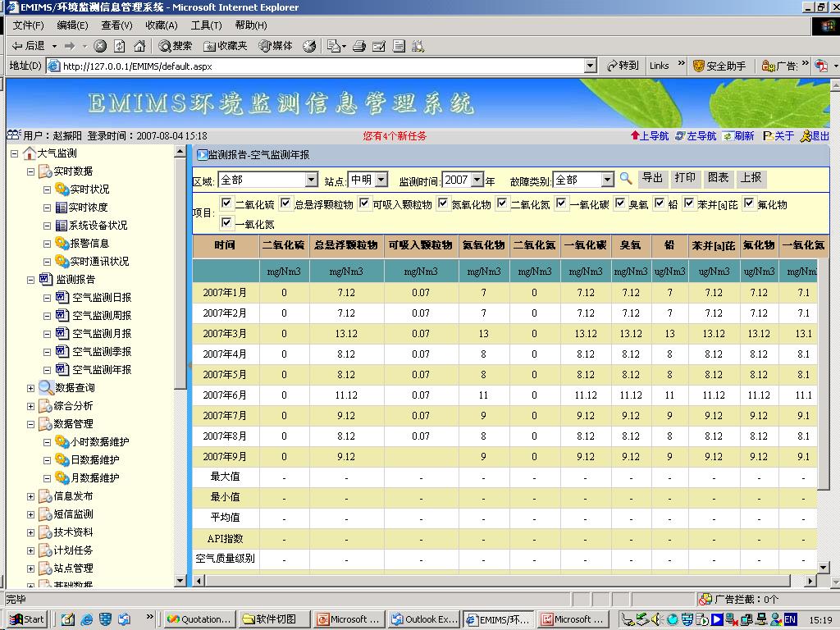Collapse the 大气监测 root node
The width and height of the screenshot is (840, 630).
coord(15,153)
